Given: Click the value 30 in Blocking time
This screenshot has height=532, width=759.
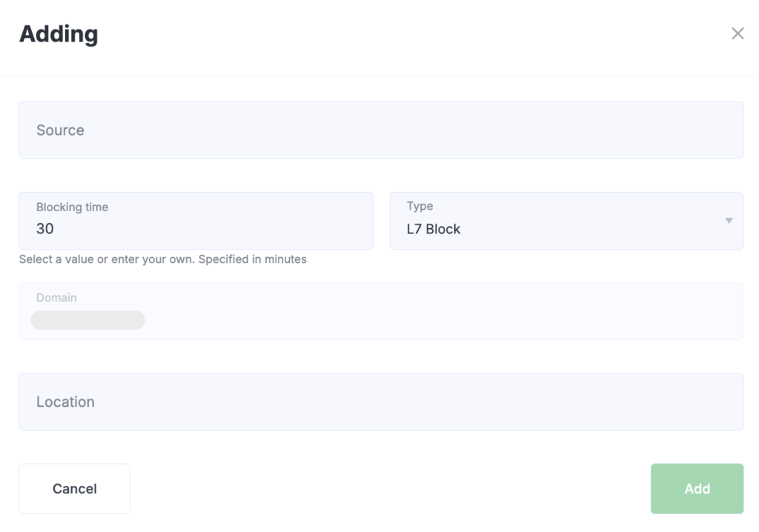Looking at the screenshot, I should (45, 229).
